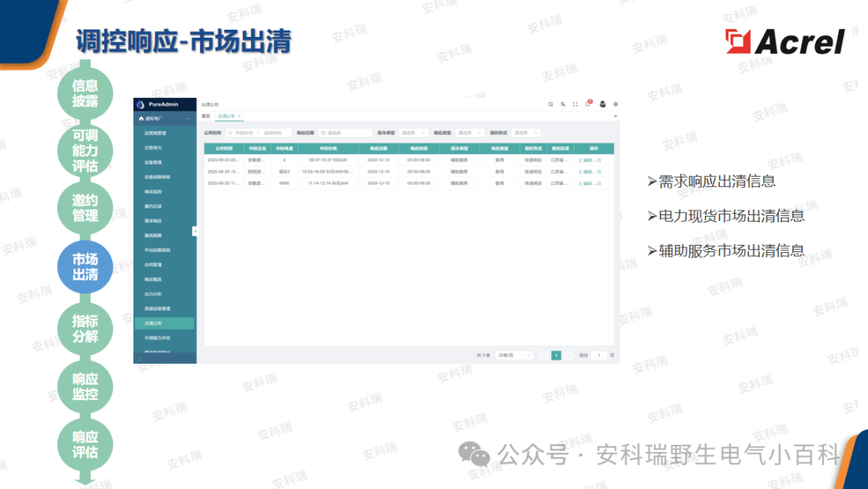Select 出清公布 in the sidebar
868x489 pixels.
pyautogui.click(x=165, y=323)
